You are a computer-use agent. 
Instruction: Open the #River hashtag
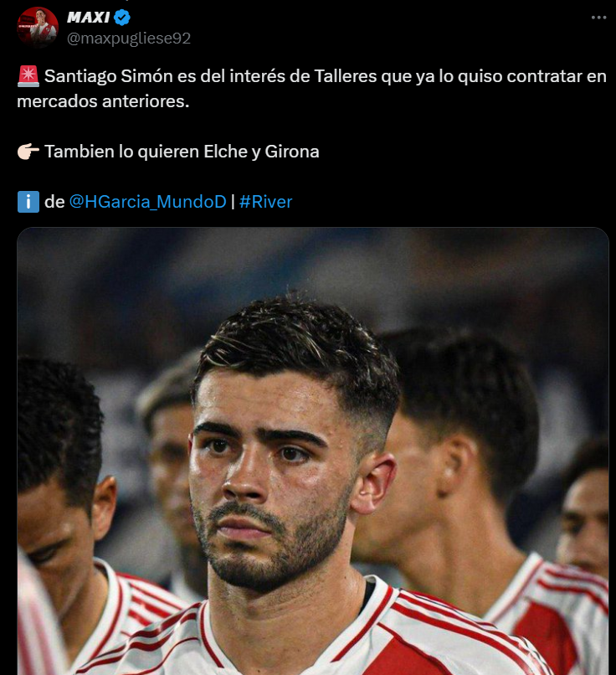point(265,202)
